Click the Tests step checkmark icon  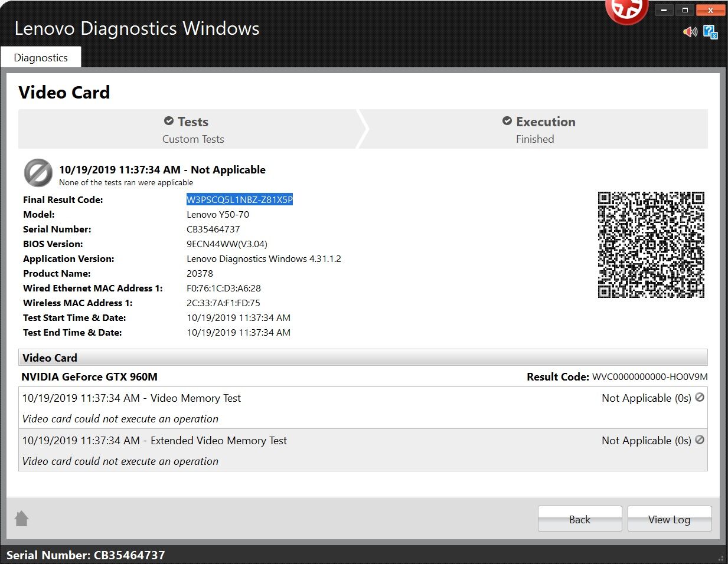[169, 121]
